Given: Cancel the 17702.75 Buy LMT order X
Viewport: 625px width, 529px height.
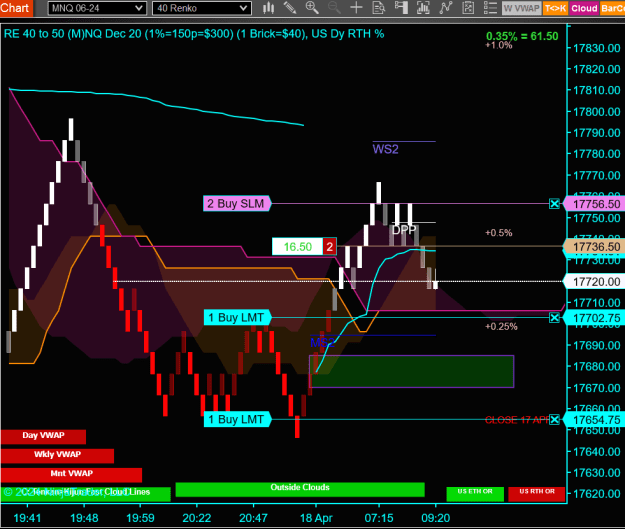Looking at the screenshot, I should point(554,318).
